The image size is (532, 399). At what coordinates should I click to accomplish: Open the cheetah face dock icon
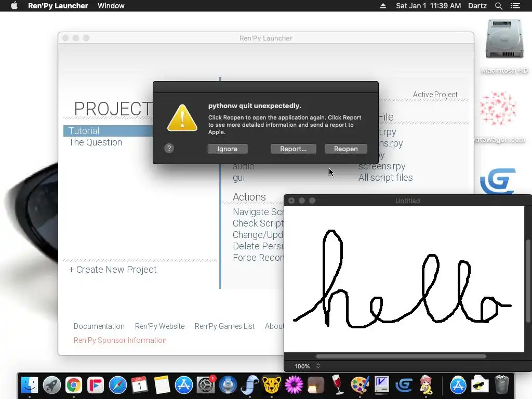(x=272, y=385)
